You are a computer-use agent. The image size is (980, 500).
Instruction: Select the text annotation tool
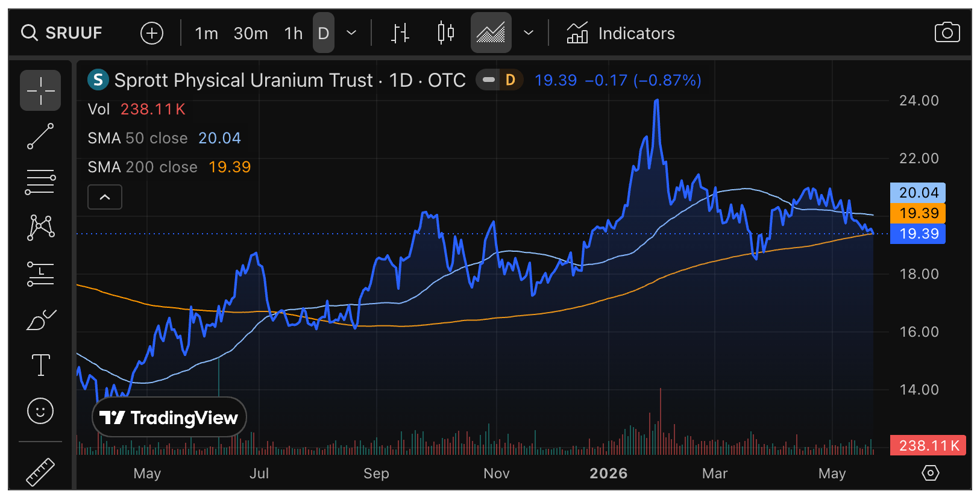click(40, 365)
